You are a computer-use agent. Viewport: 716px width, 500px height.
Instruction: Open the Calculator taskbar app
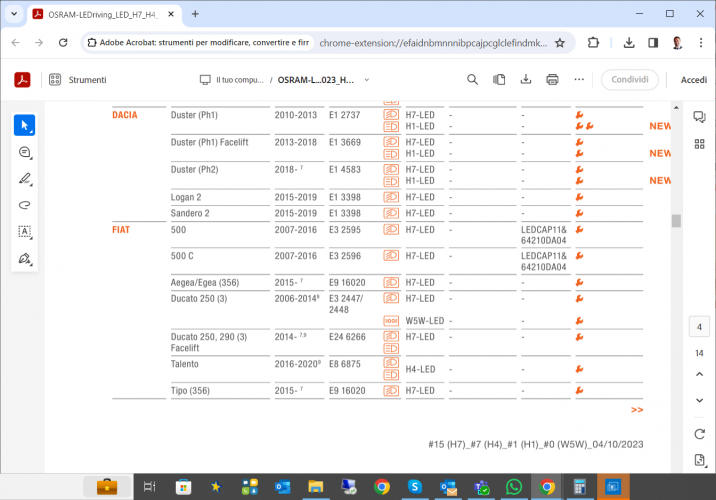[579, 487]
